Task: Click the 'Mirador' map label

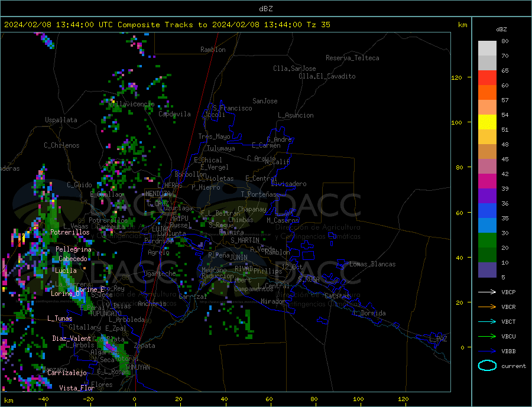Action: (274, 301)
